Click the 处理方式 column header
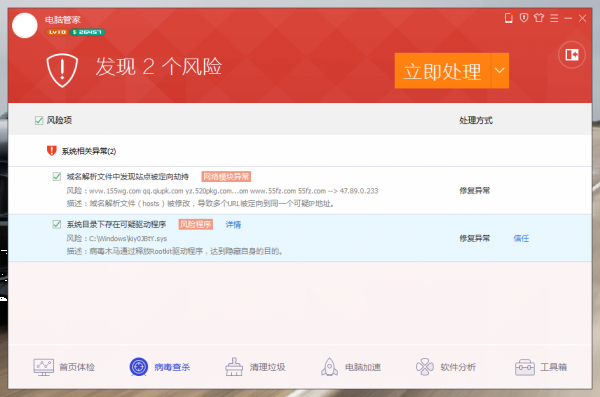 [x=476, y=121]
